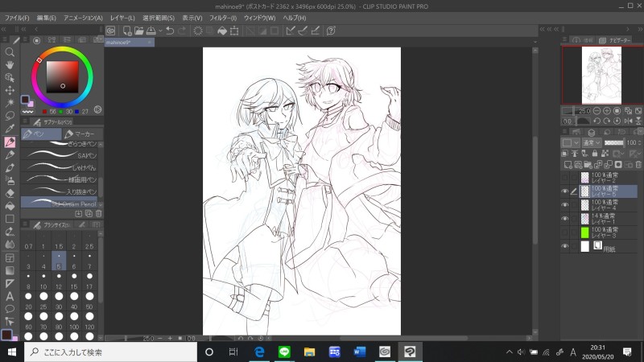644x362 pixels.
Task: Hide layer レイヤー4 with its eye icon
Action: click(x=564, y=204)
